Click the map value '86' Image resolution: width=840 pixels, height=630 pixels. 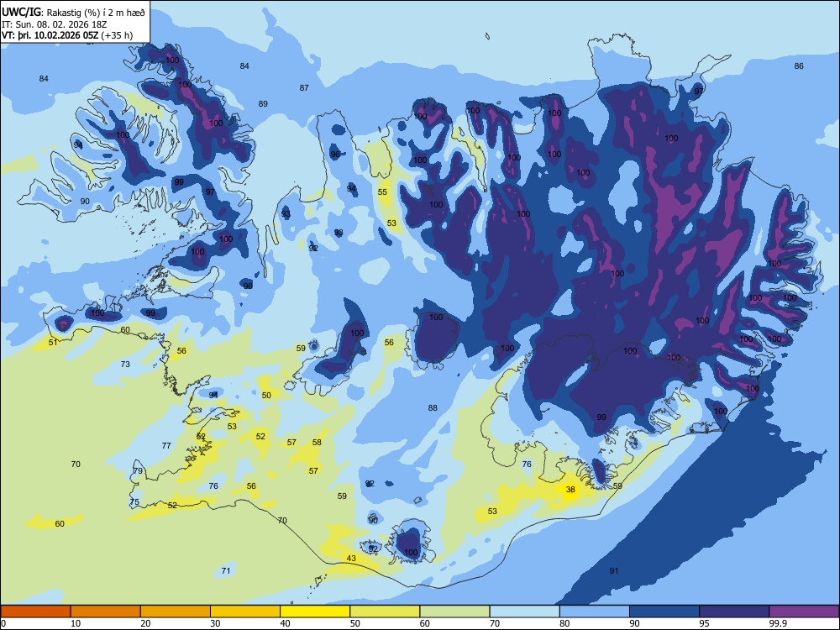[799, 66]
